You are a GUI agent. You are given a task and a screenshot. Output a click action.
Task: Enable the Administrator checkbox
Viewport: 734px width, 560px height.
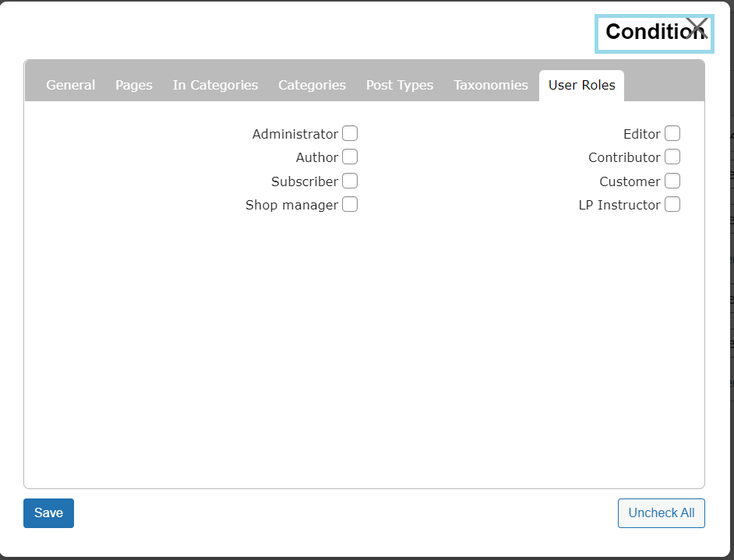pos(350,134)
